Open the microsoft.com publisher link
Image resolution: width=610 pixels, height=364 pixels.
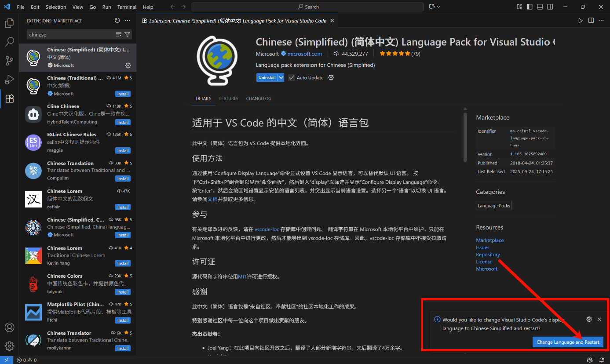pos(305,54)
